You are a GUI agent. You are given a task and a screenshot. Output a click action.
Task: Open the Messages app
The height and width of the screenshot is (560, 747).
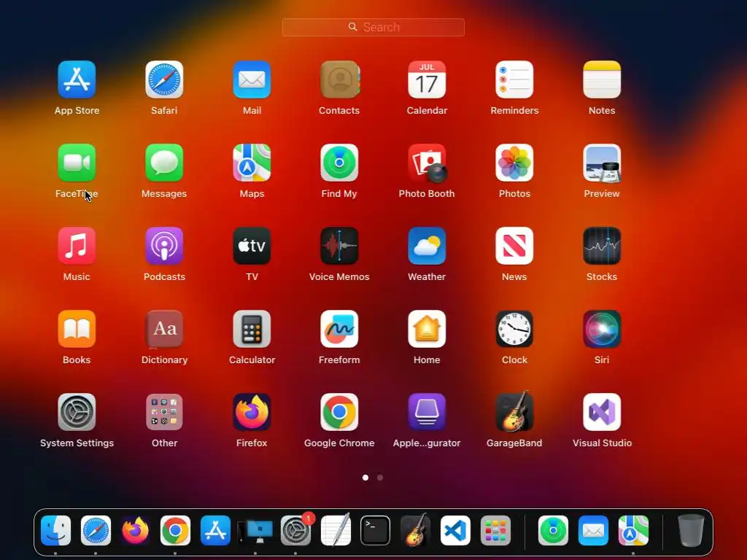[x=164, y=163]
